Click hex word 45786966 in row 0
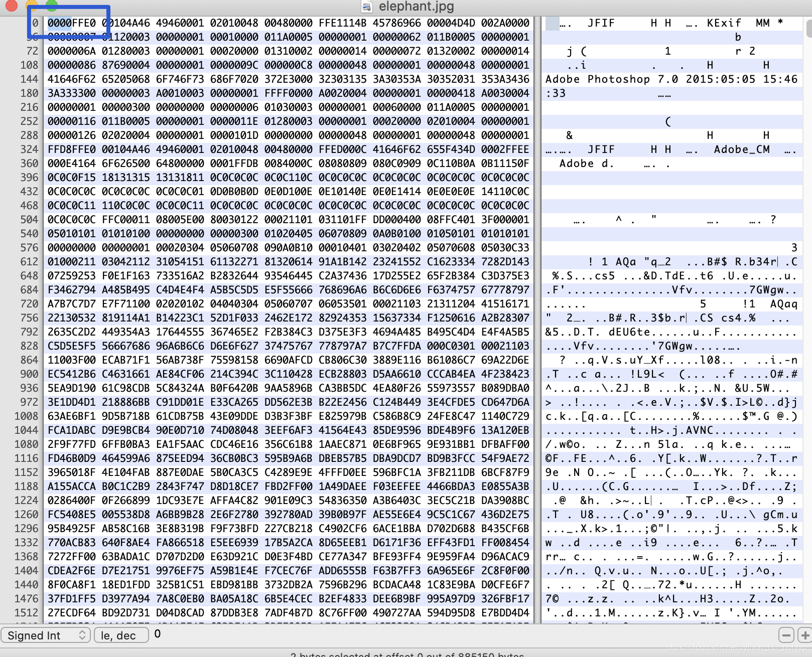 [396, 23]
